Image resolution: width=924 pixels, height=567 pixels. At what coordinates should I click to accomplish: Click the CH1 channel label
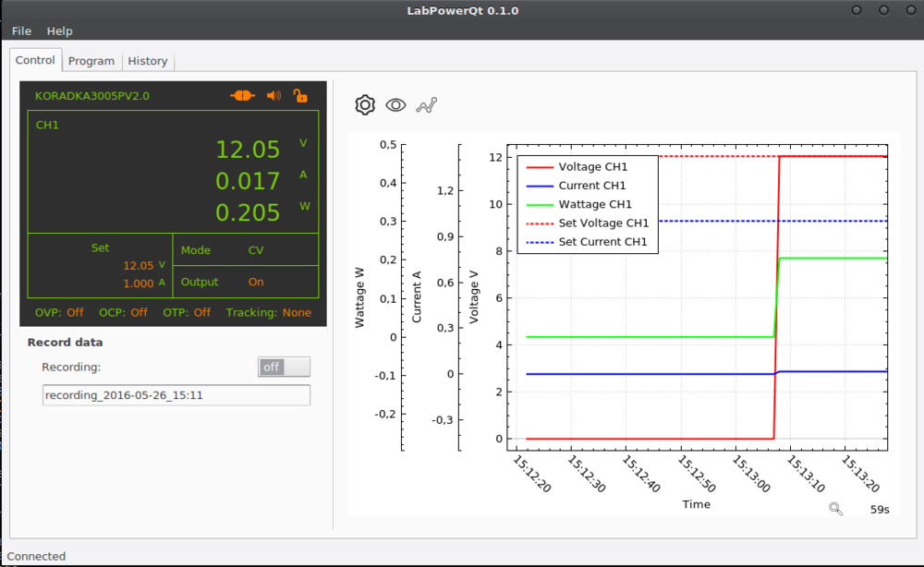pos(47,125)
